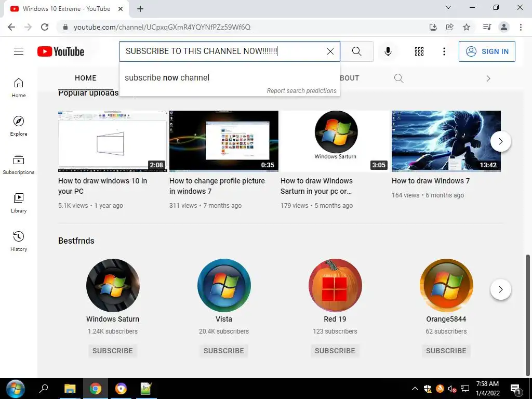This screenshot has width=532, height=399.
Task: Click the taskbar search magnifier
Action: point(44,389)
